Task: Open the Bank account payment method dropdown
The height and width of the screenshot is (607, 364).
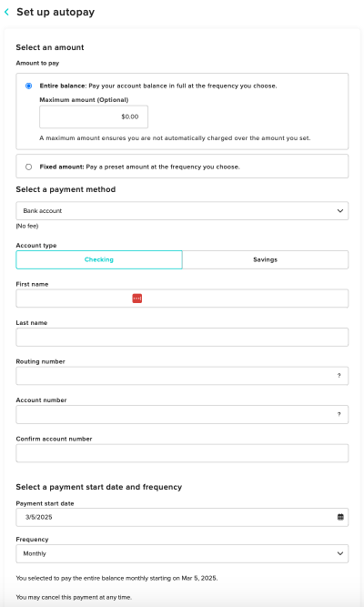Action: click(x=182, y=210)
